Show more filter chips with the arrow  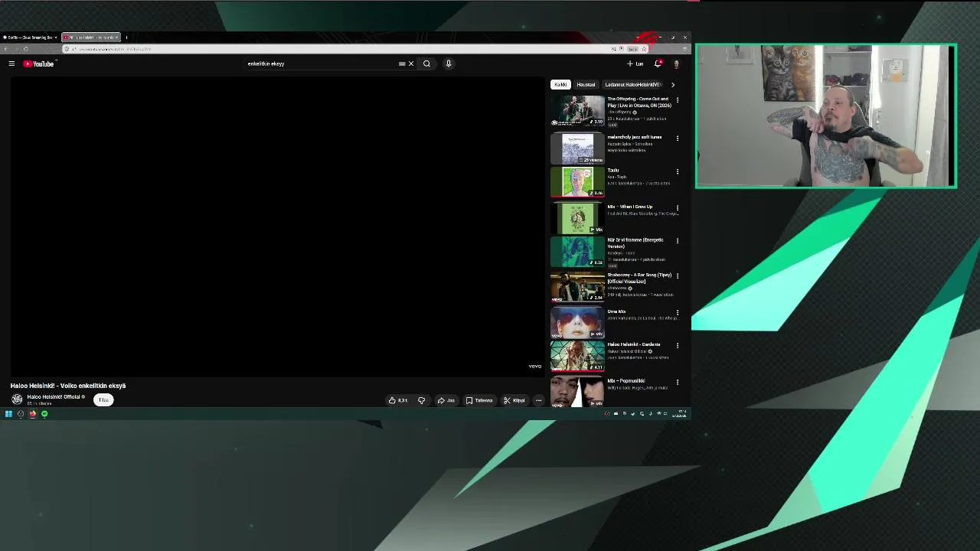click(673, 84)
